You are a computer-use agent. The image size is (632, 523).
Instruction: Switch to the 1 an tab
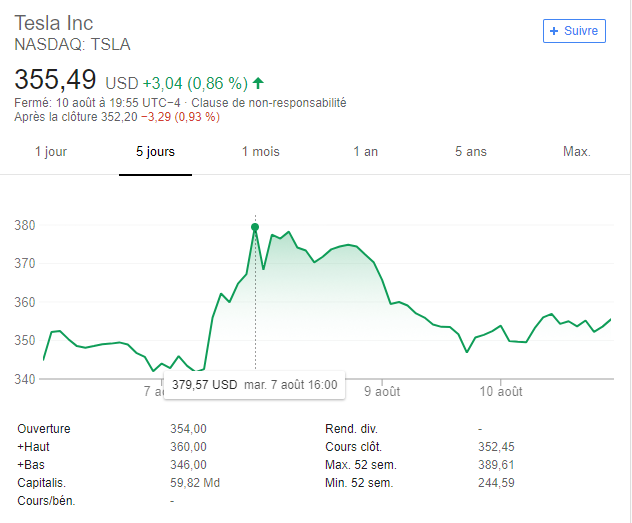[x=366, y=152]
